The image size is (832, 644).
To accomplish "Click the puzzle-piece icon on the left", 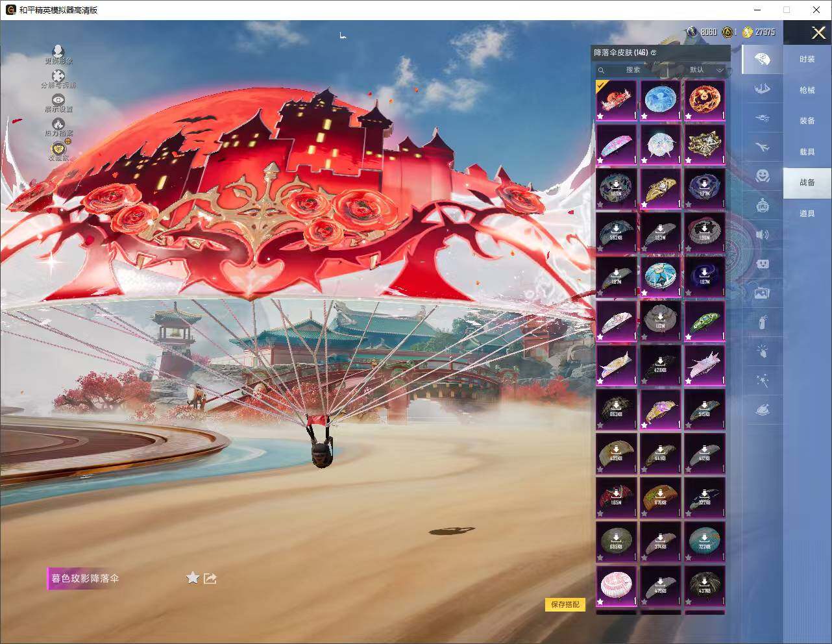I will (58, 77).
